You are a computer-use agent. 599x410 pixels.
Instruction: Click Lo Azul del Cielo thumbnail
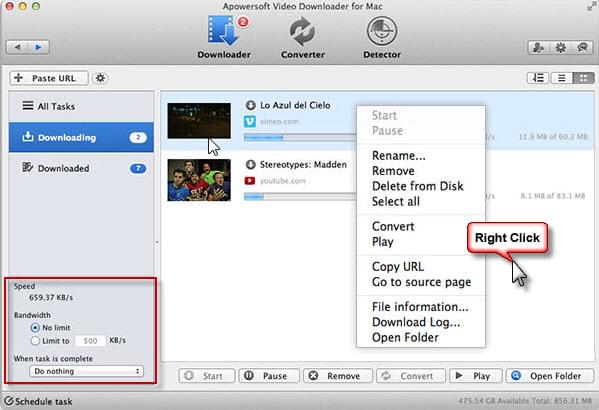pos(199,121)
